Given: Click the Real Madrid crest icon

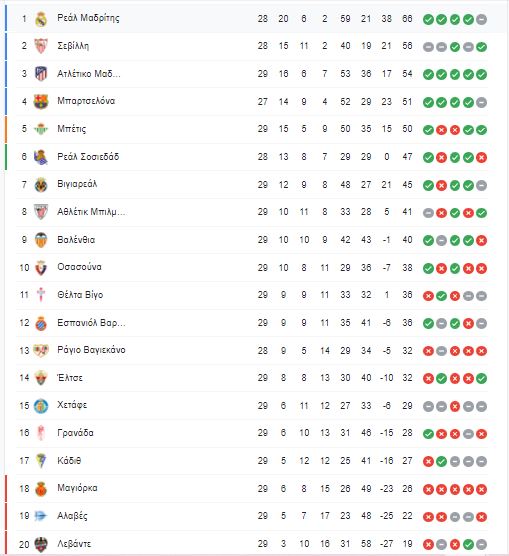Looking at the screenshot, I should click(x=41, y=19).
